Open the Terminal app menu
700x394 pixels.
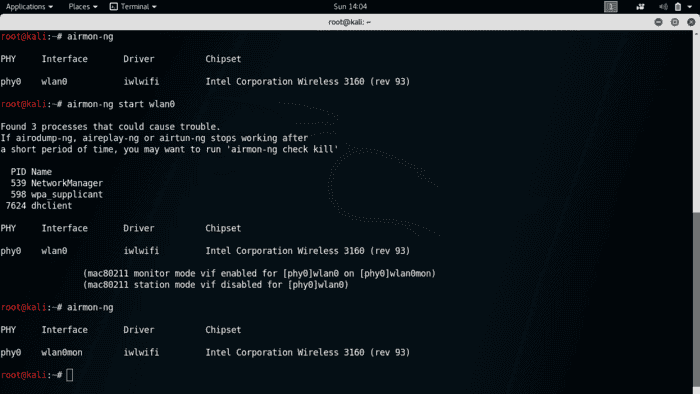pos(133,7)
